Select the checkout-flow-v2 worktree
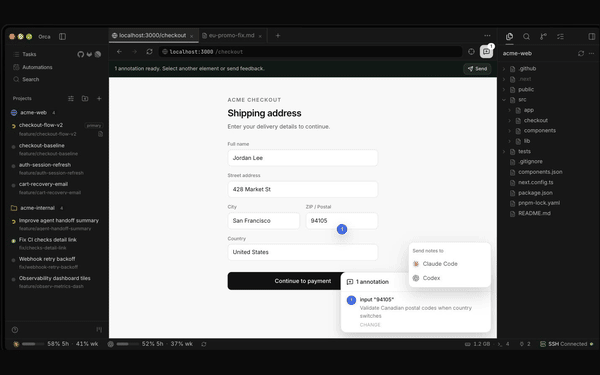The image size is (600, 375). [x=57, y=129]
